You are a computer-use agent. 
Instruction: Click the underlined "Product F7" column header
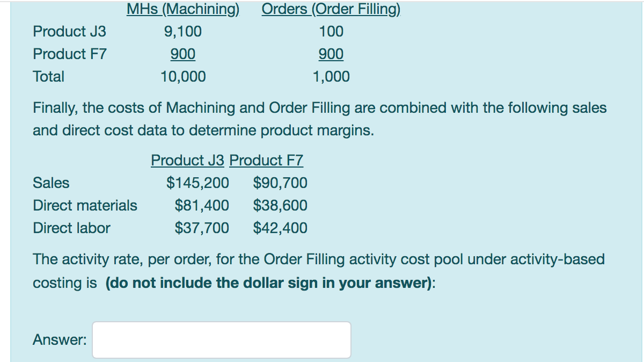(x=266, y=160)
